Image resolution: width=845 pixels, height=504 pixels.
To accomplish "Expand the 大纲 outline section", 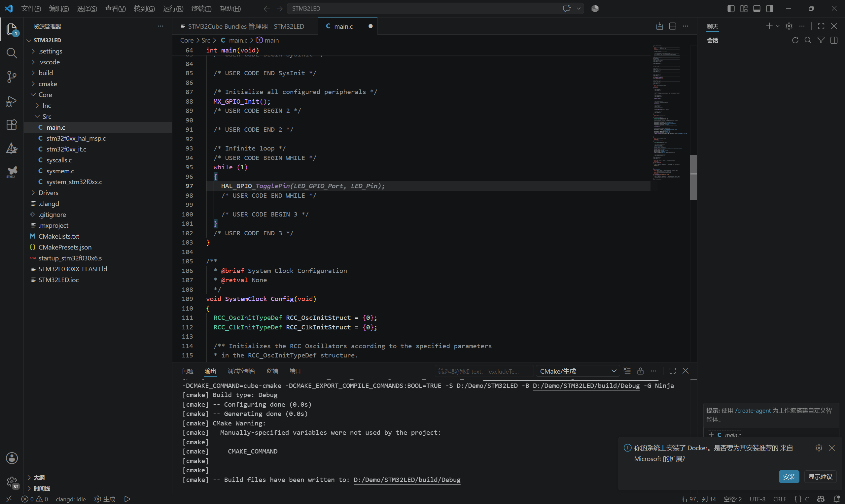I will tap(98, 478).
